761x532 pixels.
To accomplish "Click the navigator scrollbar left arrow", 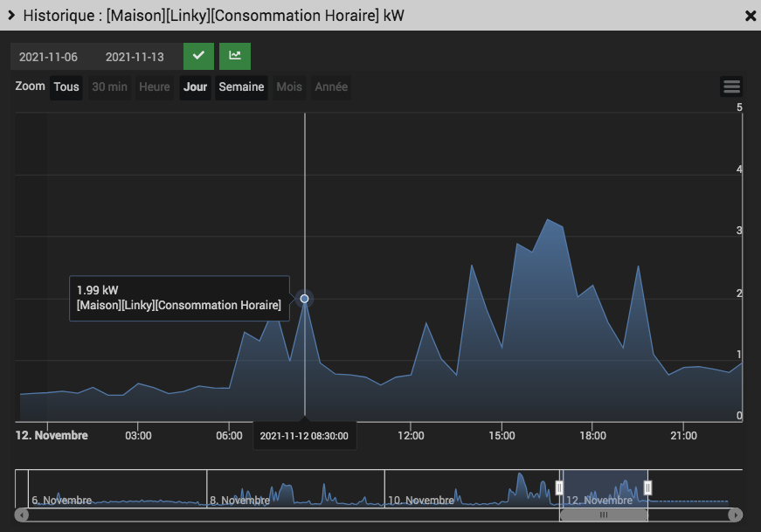I will coord(22,515).
